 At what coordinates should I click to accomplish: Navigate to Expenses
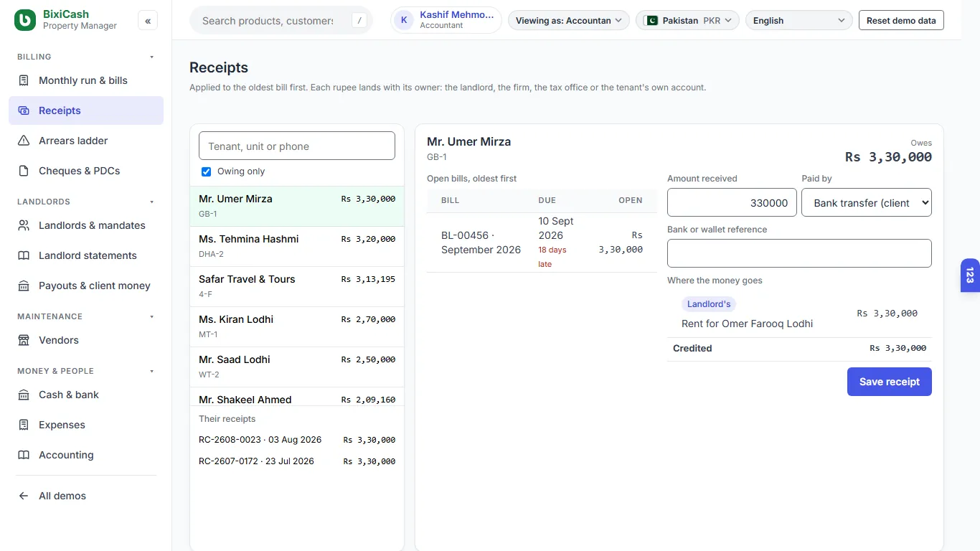point(86,425)
